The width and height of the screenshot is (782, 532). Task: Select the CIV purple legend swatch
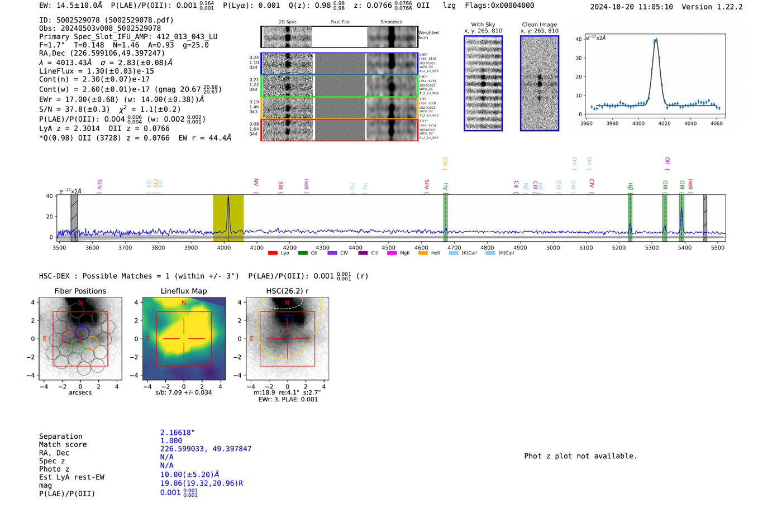pos(332,253)
